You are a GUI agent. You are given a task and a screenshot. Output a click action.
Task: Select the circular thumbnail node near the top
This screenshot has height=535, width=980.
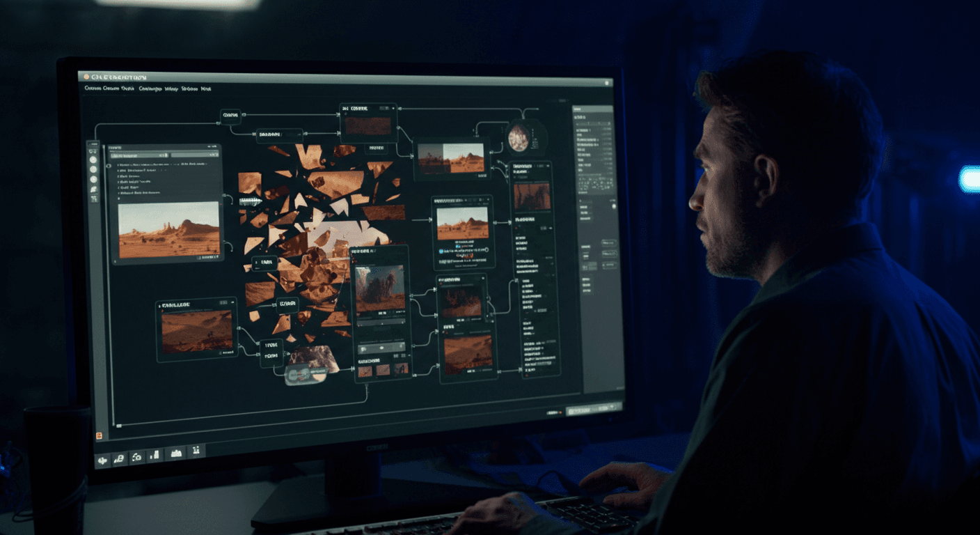click(x=519, y=138)
